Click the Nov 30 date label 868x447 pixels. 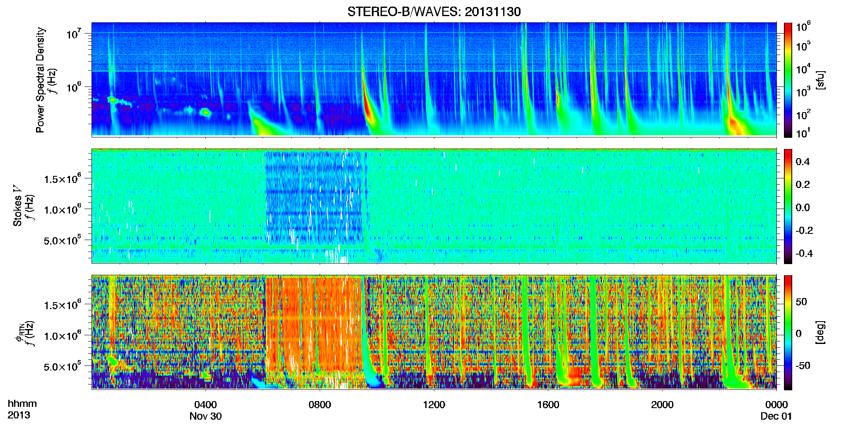pos(205,416)
